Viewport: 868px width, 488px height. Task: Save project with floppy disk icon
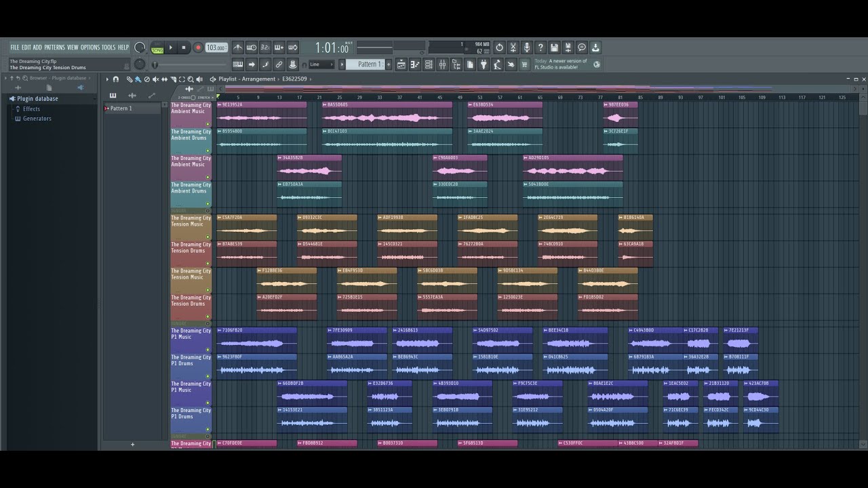click(554, 47)
